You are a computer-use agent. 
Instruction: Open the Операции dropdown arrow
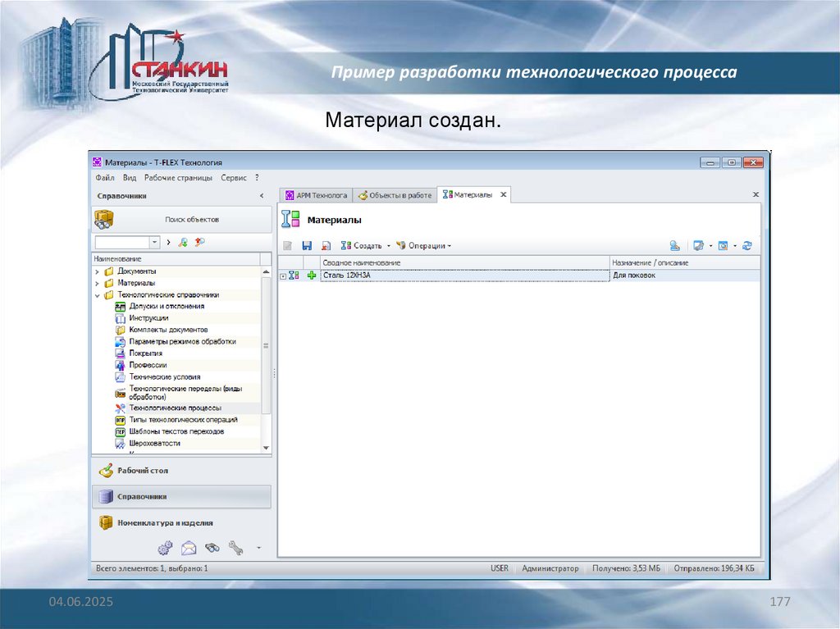pos(450,246)
